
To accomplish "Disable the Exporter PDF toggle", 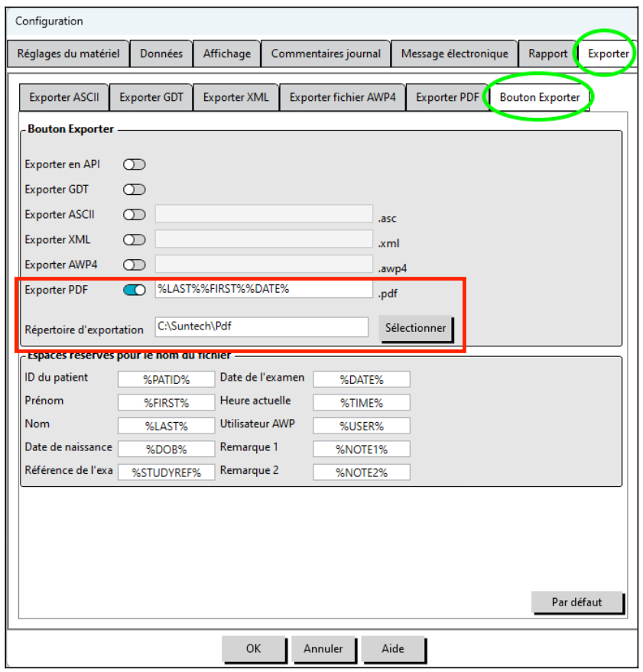I will tap(135, 290).
